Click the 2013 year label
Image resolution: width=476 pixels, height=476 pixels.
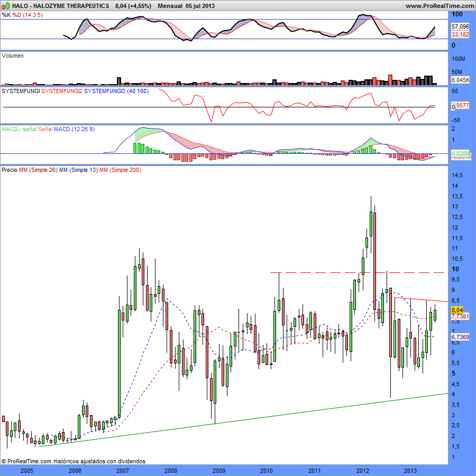coord(410,471)
